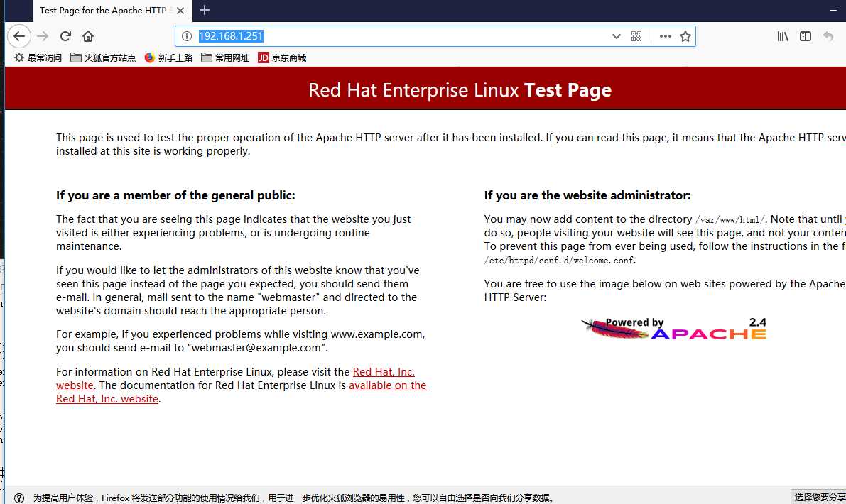The height and width of the screenshot is (504, 846).
Task: Show site information icon in address bar
Action: tap(187, 36)
